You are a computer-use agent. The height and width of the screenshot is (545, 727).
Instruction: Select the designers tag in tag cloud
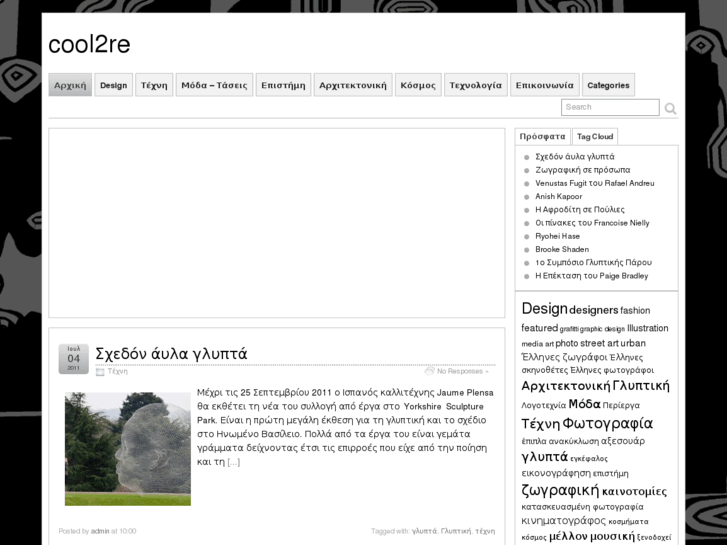(593, 310)
